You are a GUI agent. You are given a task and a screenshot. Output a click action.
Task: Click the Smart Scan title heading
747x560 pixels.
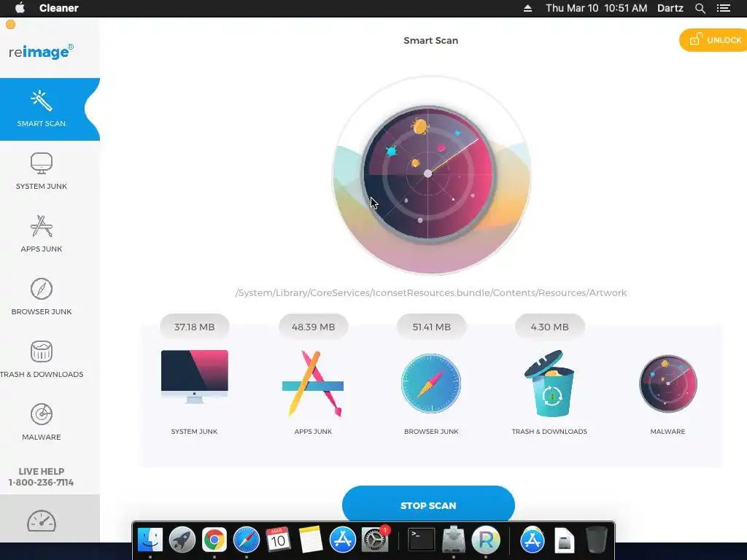430,41
